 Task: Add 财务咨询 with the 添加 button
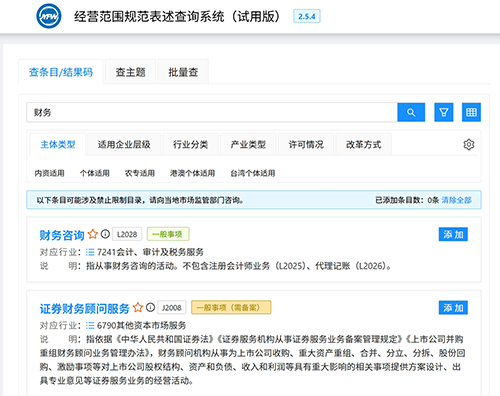[x=453, y=234]
